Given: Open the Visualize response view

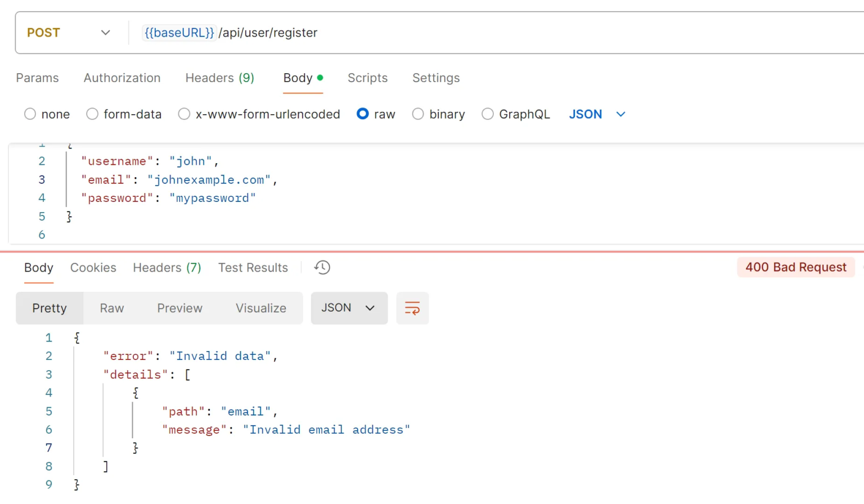Looking at the screenshot, I should click(x=261, y=308).
